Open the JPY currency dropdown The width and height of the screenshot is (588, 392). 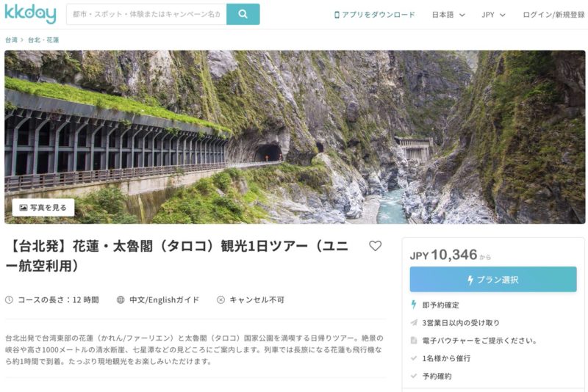tap(493, 15)
